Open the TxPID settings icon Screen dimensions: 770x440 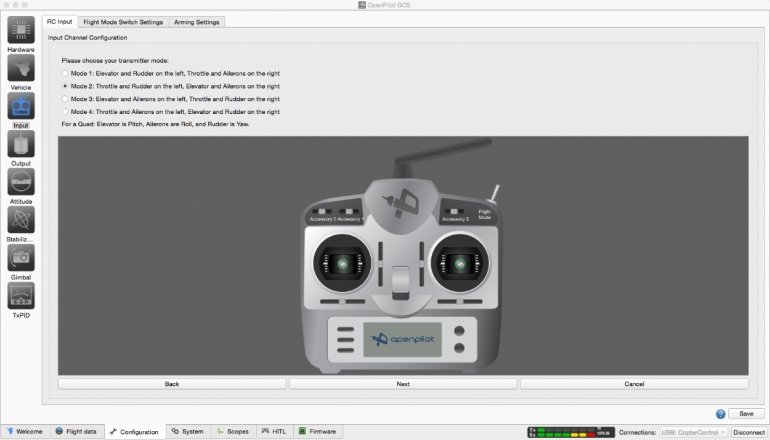coord(21,295)
